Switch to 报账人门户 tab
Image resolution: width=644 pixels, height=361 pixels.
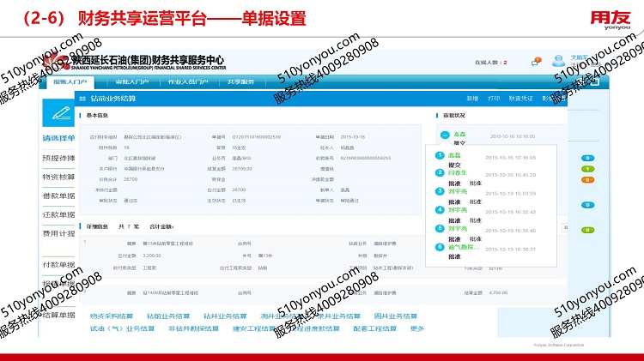point(70,81)
